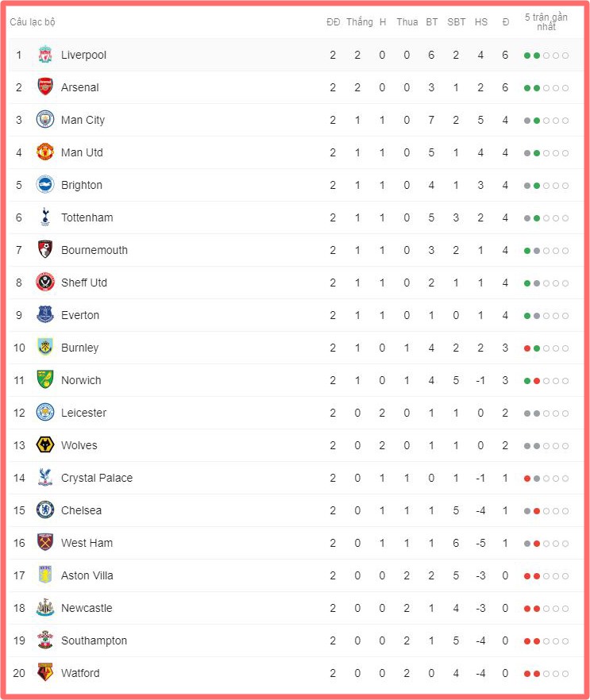590x700 pixels.
Task: Click the '5 trận gần nhất' header
Action: tap(546, 22)
